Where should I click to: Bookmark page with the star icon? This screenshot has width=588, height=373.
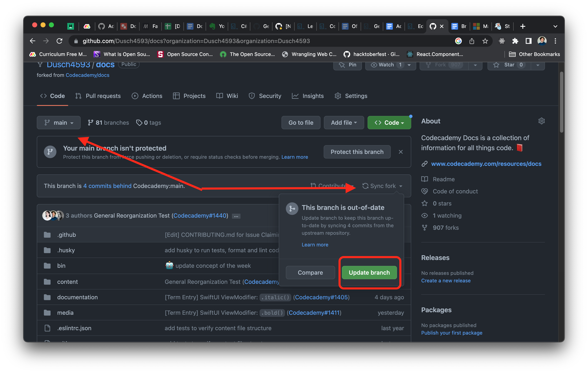pyautogui.click(x=485, y=41)
